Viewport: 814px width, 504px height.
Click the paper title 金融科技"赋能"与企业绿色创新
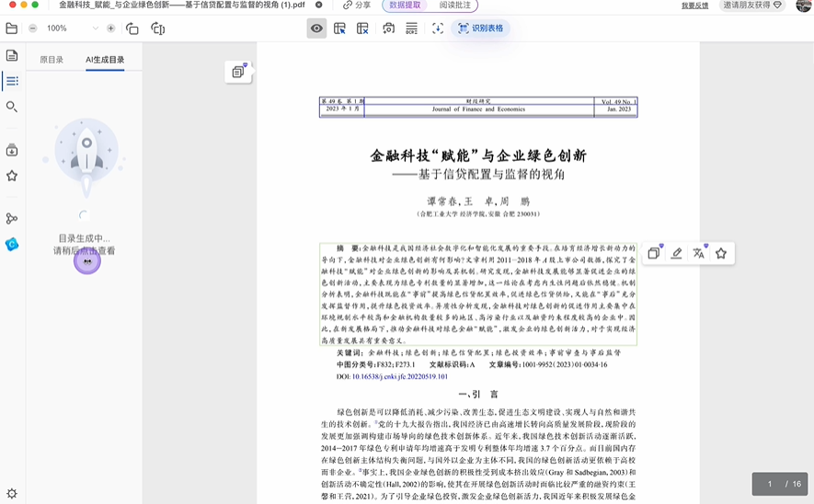pyautogui.click(x=478, y=155)
